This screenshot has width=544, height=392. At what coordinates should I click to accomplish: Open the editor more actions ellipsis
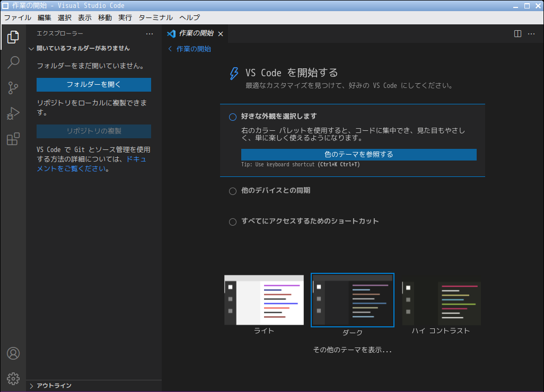tap(531, 33)
